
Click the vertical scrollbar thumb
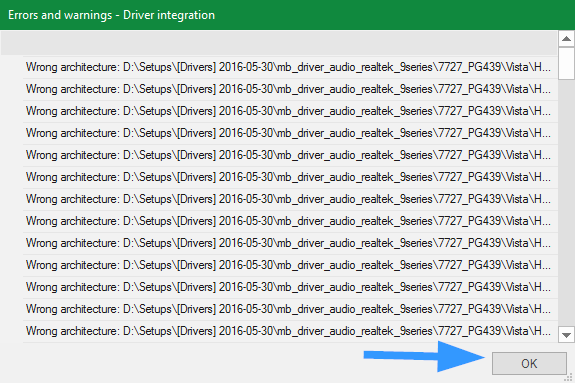coord(566,63)
